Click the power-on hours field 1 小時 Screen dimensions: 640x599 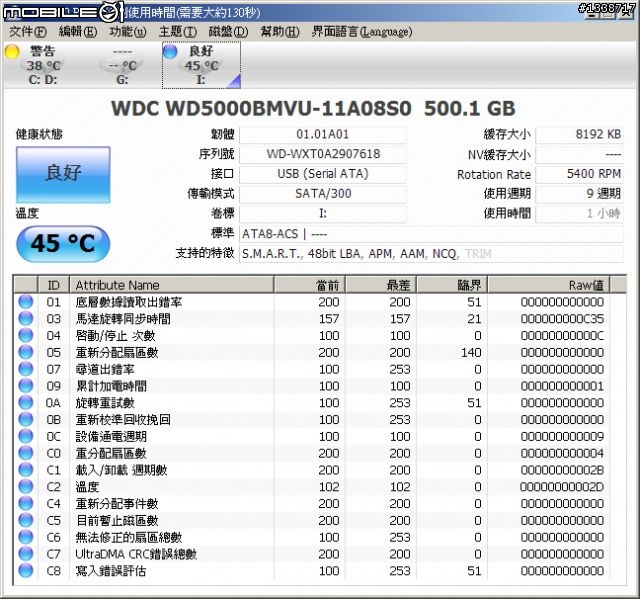point(580,213)
